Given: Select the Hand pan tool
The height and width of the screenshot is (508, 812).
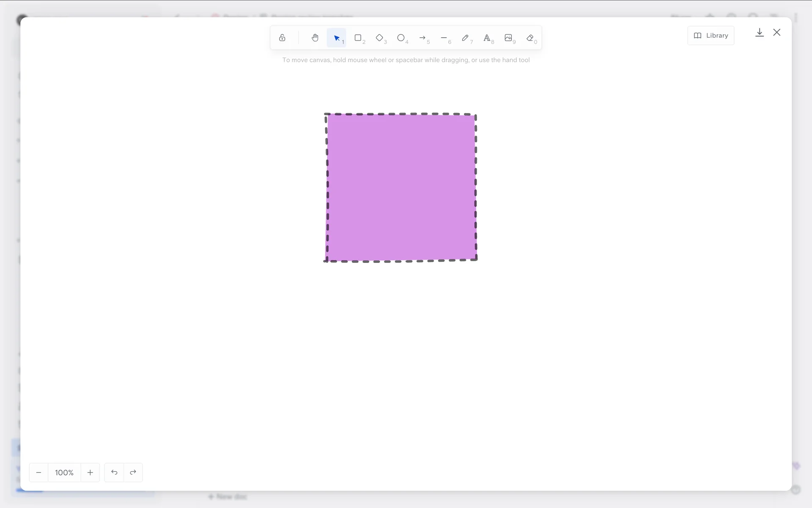Looking at the screenshot, I should [315, 38].
